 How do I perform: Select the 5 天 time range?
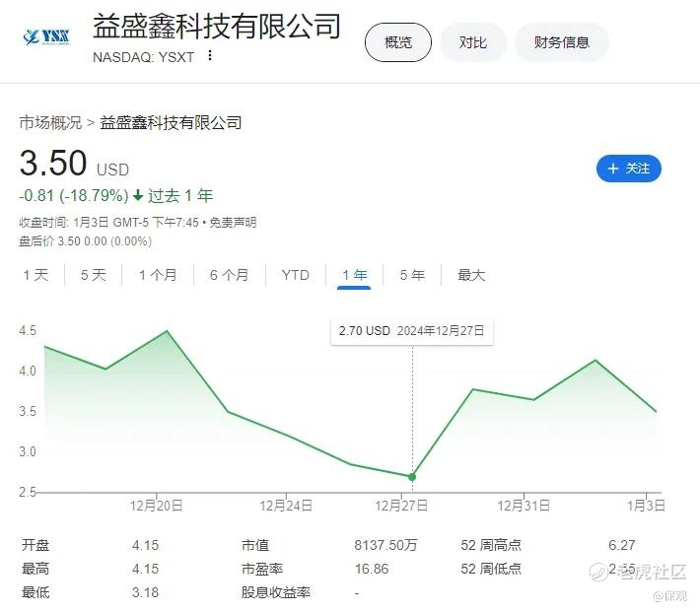(94, 275)
